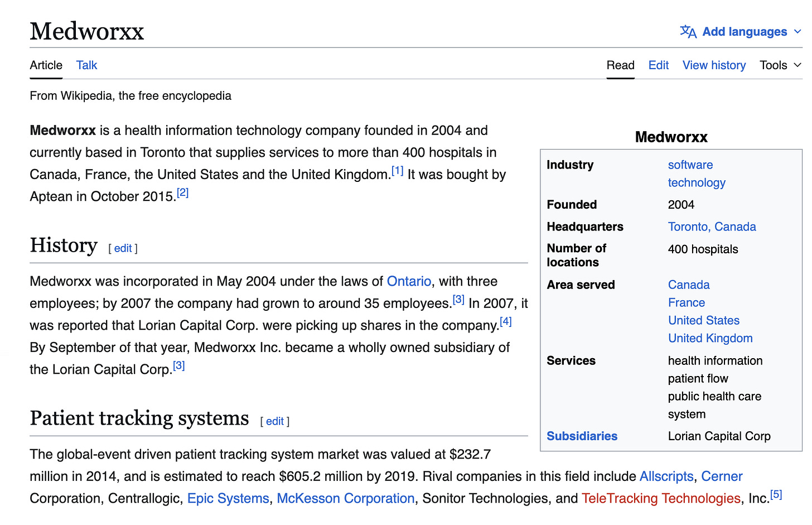Expand the Tools menu
Viewport: 812px width, 525px height.
tap(780, 65)
